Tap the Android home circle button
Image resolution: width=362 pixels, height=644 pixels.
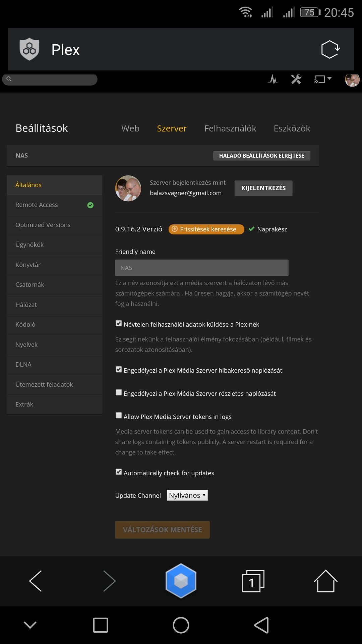click(181, 625)
